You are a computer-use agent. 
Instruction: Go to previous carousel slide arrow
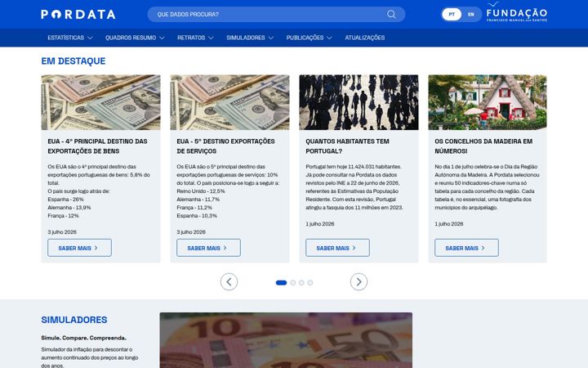pyautogui.click(x=229, y=281)
